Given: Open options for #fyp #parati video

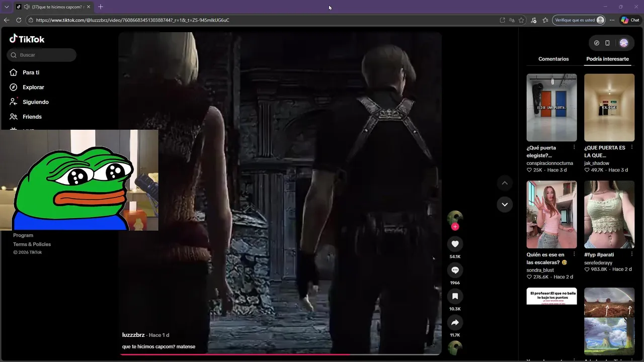Looking at the screenshot, I should 631,254.
